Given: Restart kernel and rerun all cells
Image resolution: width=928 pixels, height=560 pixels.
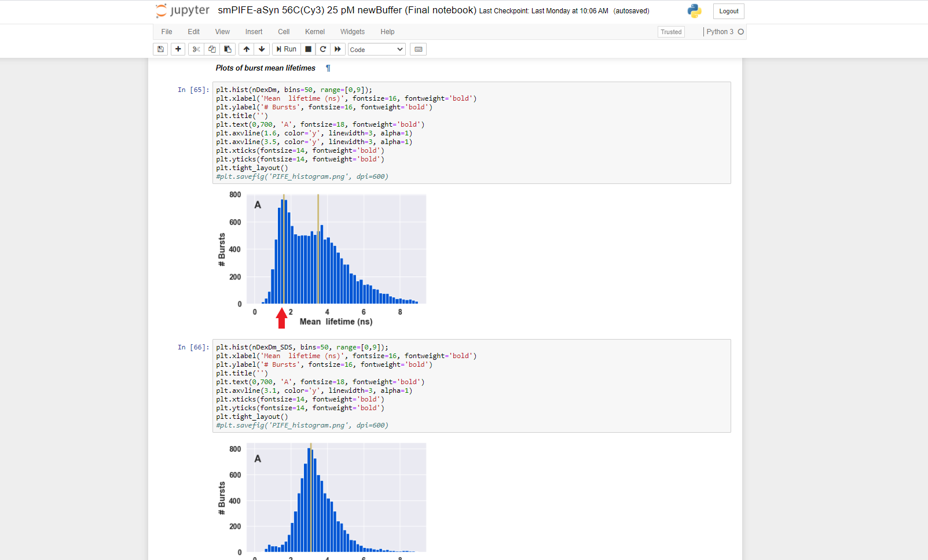Looking at the screenshot, I should point(338,49).
